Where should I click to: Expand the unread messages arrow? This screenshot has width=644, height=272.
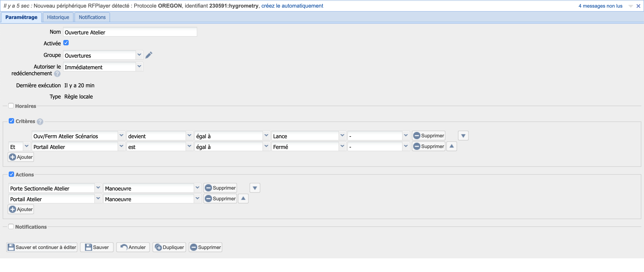pos(631,6)
